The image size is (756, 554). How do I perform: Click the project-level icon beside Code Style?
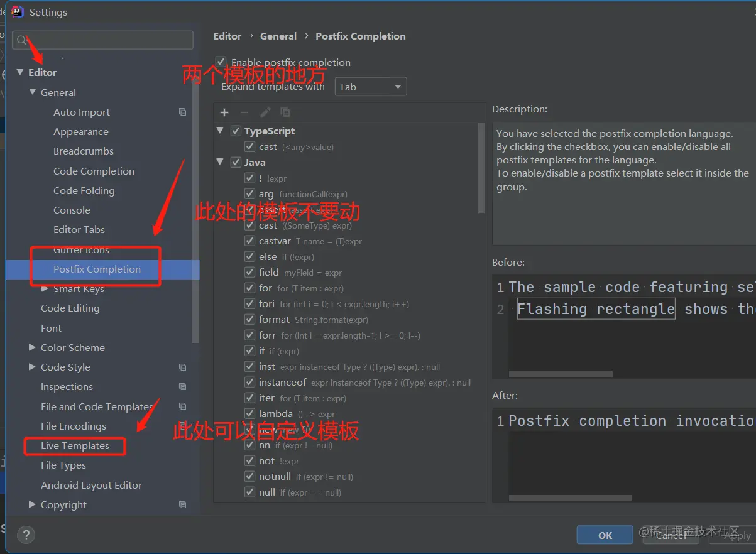pyautogui.click(x=182, y=367)
